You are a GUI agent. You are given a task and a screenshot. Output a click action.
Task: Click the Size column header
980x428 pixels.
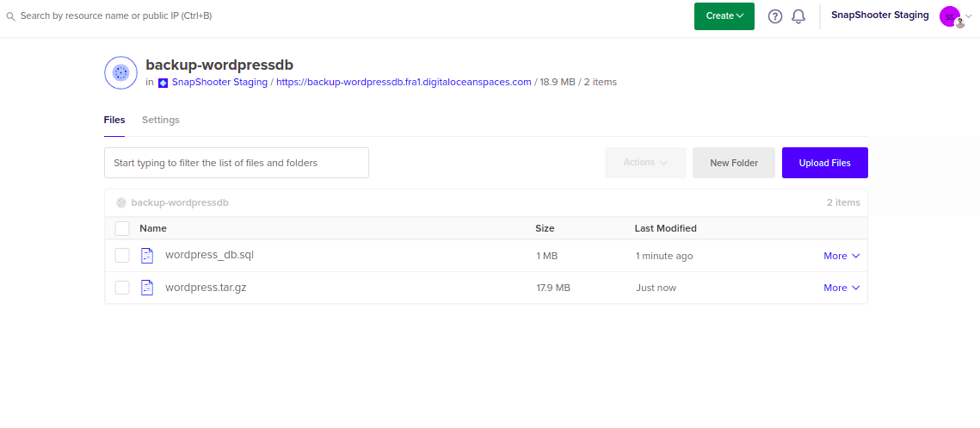(x=545, y=228)
